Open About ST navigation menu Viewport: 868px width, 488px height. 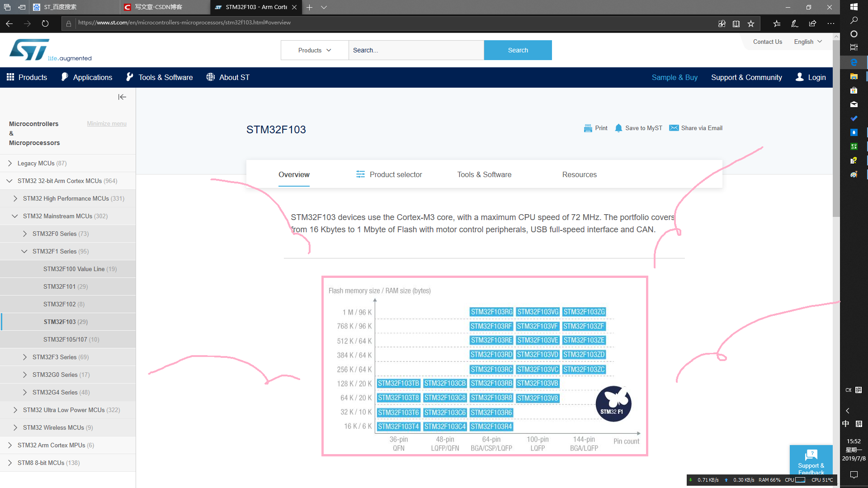click(228, 77)
